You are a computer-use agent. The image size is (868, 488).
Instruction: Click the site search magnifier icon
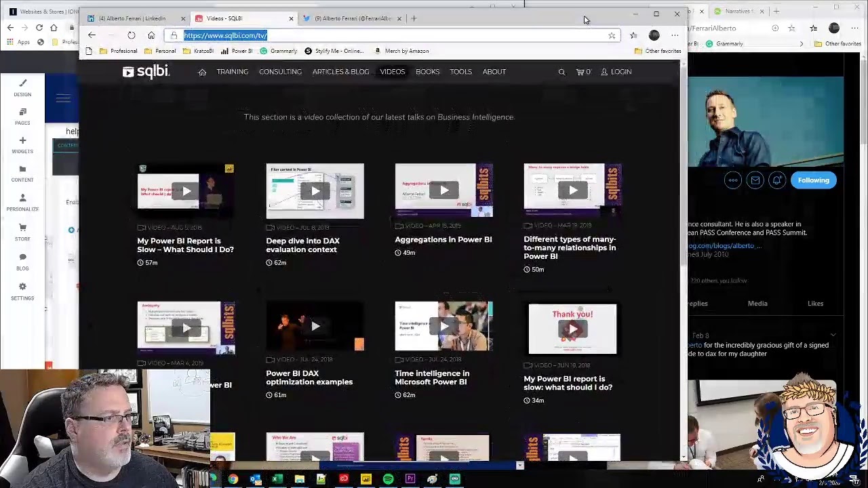[561, 72]
